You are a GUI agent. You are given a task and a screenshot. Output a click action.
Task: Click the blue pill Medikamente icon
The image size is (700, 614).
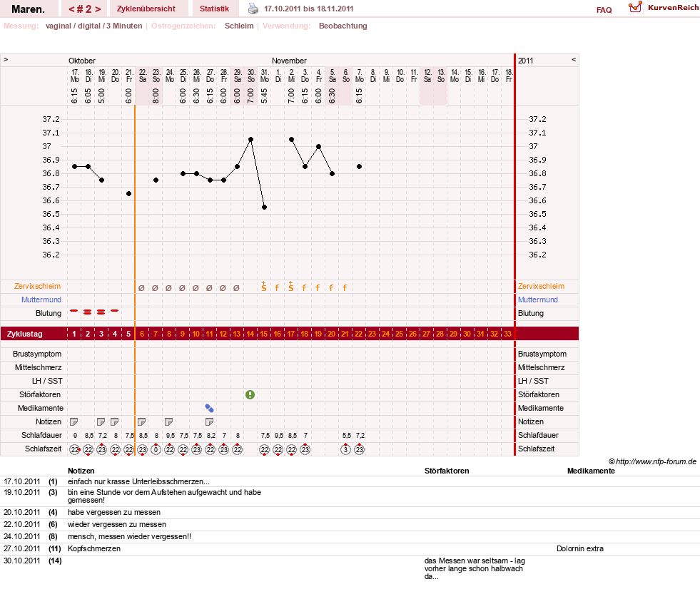pyautogui.click(x=209, y=408)
